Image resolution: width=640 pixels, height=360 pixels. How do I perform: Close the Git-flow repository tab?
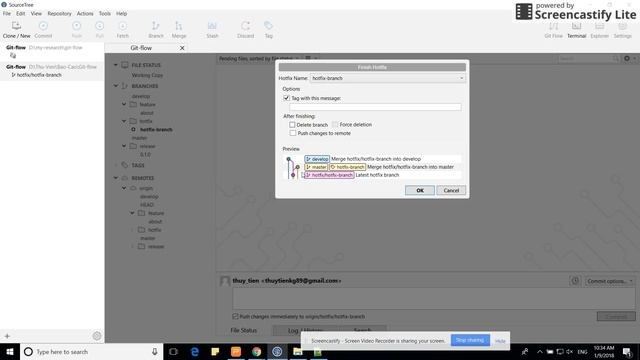(182, 48)
